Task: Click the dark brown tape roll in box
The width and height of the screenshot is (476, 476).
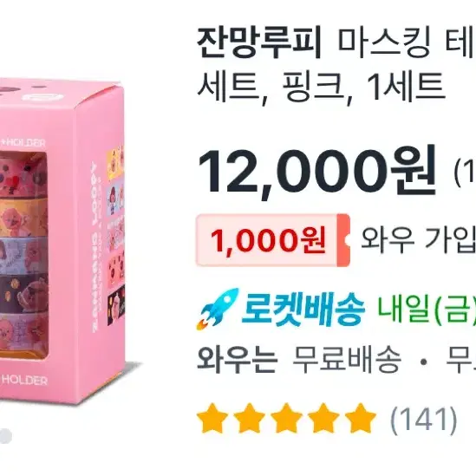Action: coord(23,293)
